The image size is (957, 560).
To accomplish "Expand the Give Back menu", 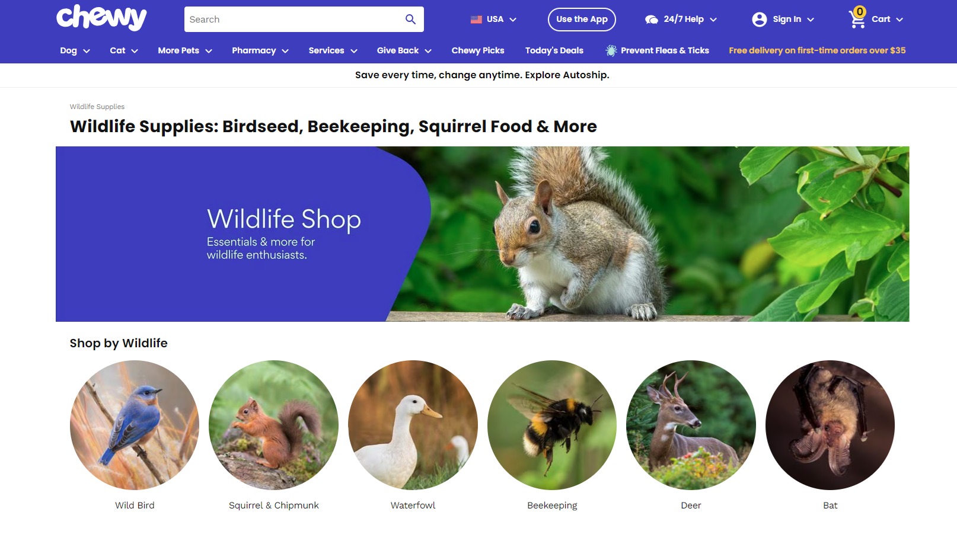I will [404, 51].
